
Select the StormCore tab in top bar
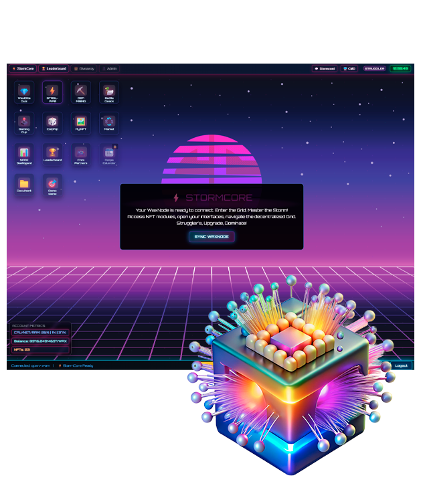(x=22, y=68)
